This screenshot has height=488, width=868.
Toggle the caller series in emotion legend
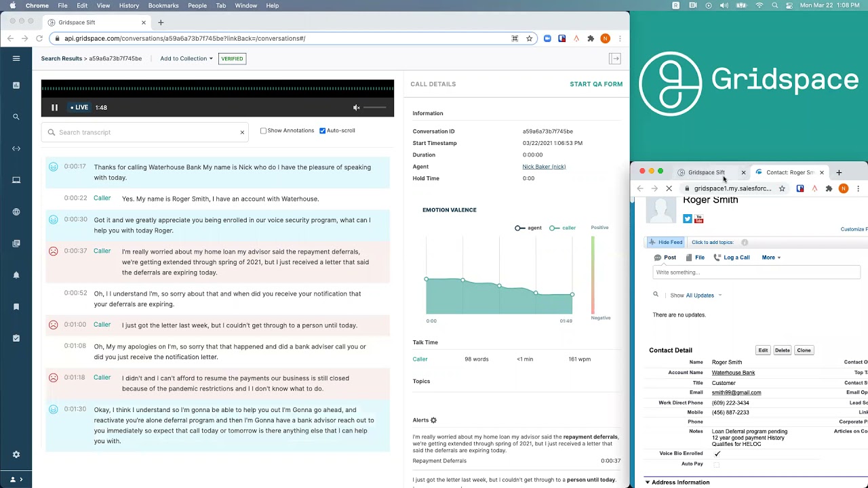[563, 228]
